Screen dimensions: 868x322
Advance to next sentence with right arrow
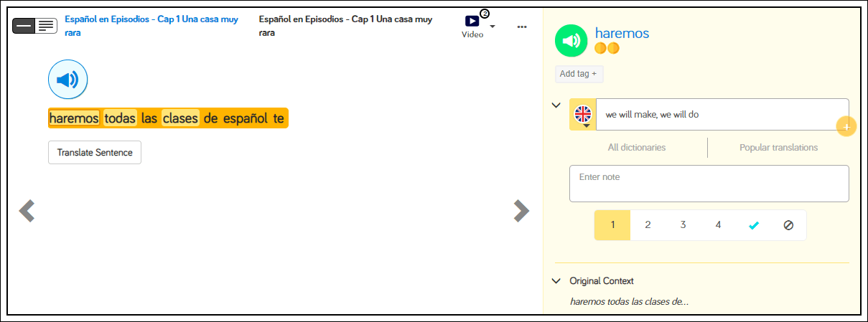[x=521, y=210]
